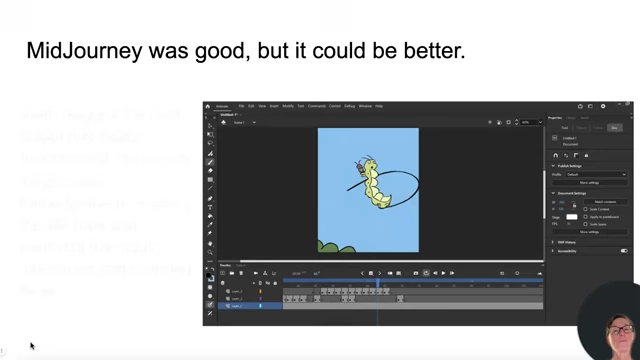Select the Text tool
The height and width of the screenshot is (360, 640).
210,207
